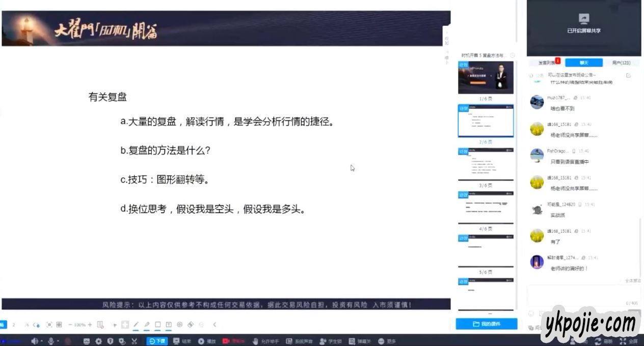Click the edit announcement icon
The width and height of the screenshot is (644, 346).
coord(628,75)
